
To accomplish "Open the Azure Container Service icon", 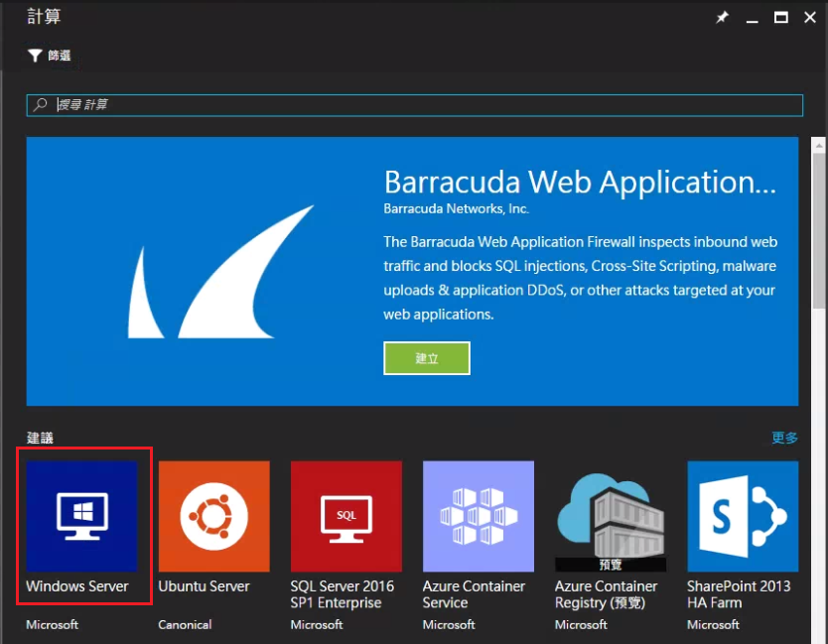I will (x=479, y=516).
